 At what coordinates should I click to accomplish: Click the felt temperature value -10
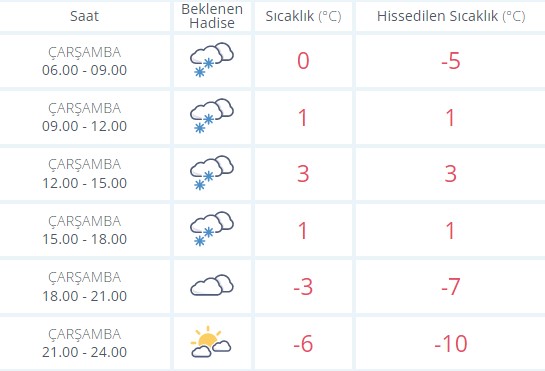[451, 344]
